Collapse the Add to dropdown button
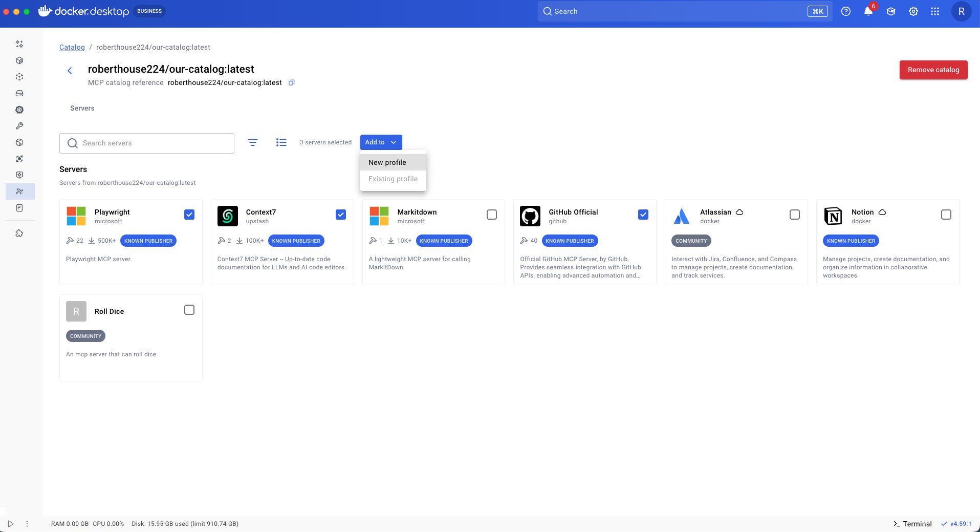 click(x=381, y=142)
